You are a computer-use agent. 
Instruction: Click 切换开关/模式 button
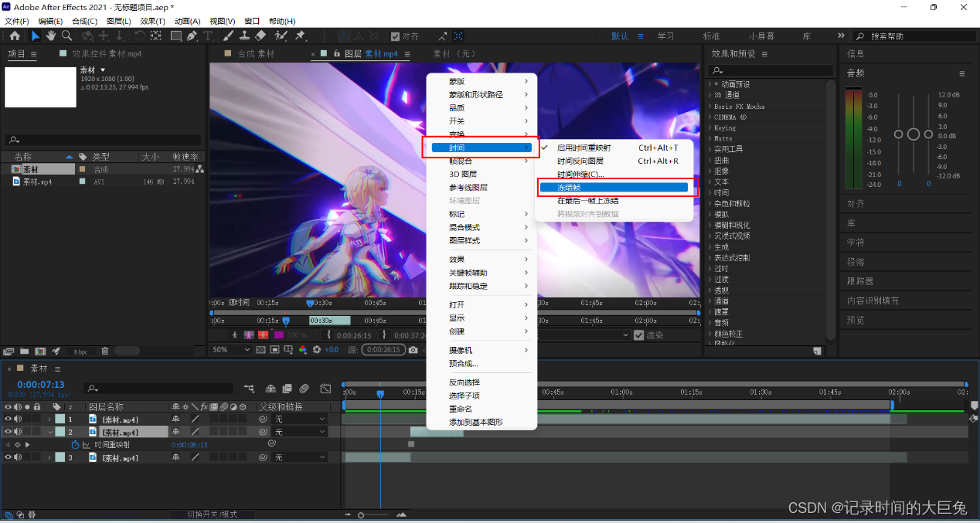click(x=212, y=515)
